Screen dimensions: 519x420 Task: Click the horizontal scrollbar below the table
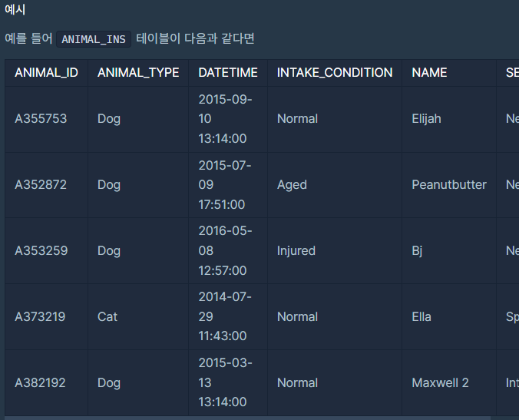[x=247, y=418]
